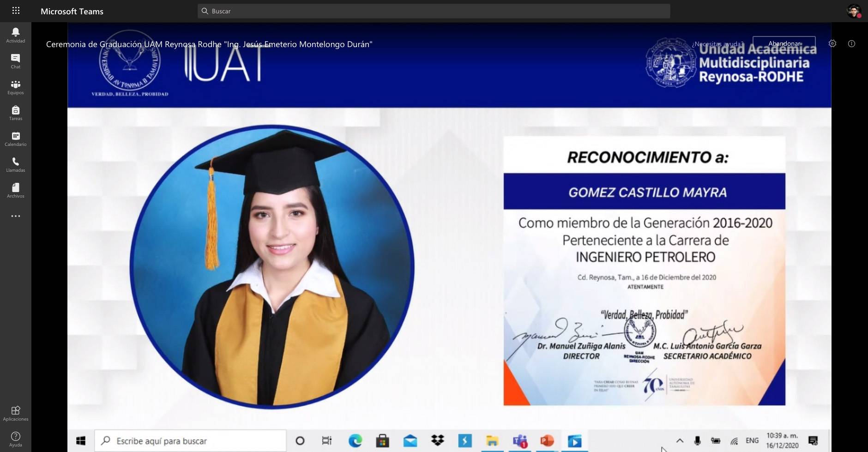Click the Microsoft Teams title
This screenshot has height=452, width=868.
(72, 11)
